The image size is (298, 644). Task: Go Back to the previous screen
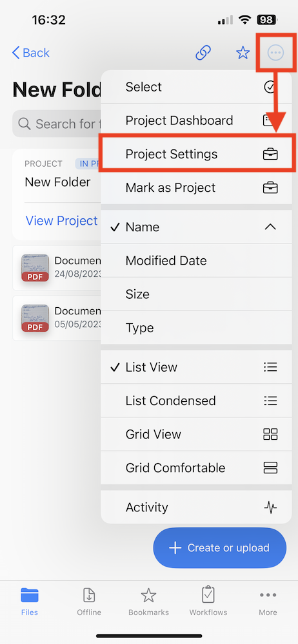pyautogui.click(x=31, y=53)
